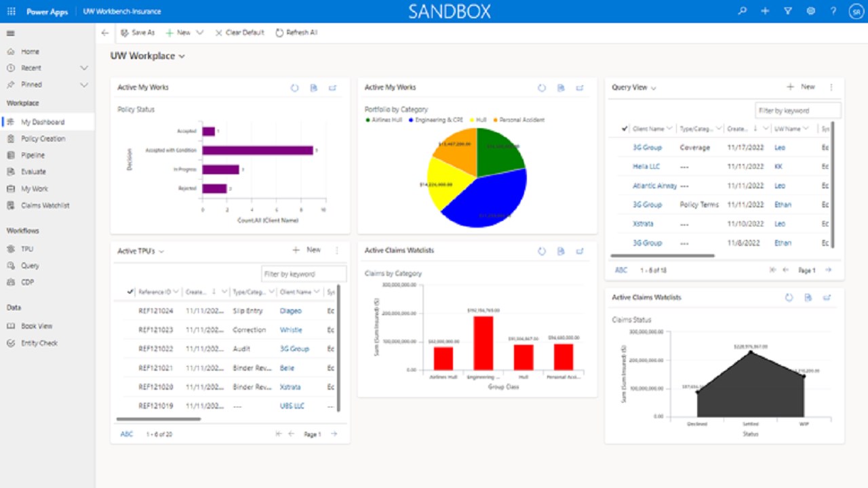Open the advanced find filter icon
868x488 pixels.
coord(787,12)
